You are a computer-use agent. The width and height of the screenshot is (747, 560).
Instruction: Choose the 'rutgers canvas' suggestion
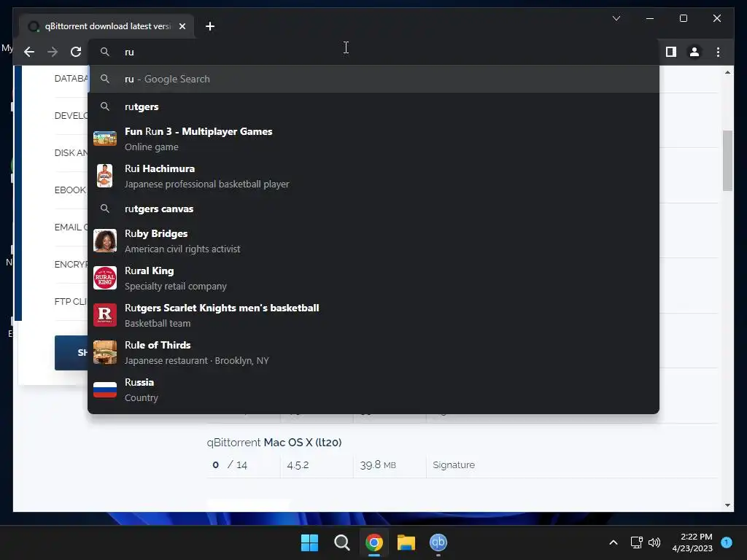[373, 209]
